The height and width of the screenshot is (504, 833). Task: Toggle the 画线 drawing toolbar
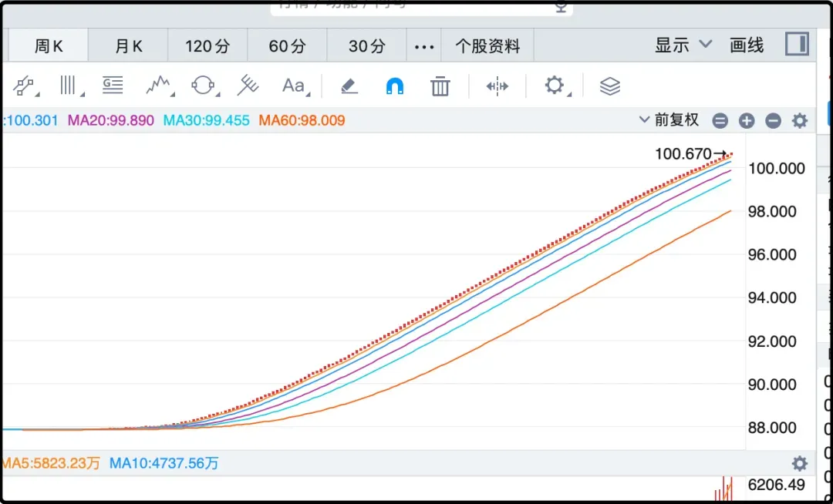coord(747,45)
